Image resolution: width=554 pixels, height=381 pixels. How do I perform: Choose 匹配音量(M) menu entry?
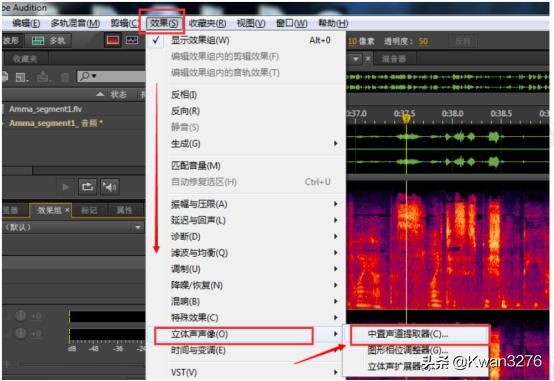(x=246, y=165)
